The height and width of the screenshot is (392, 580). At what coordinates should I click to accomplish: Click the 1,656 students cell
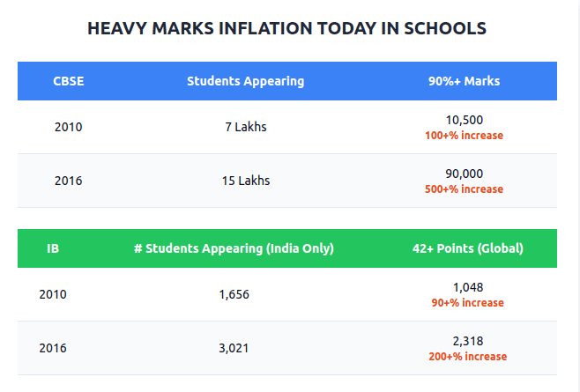pos(234,294)
